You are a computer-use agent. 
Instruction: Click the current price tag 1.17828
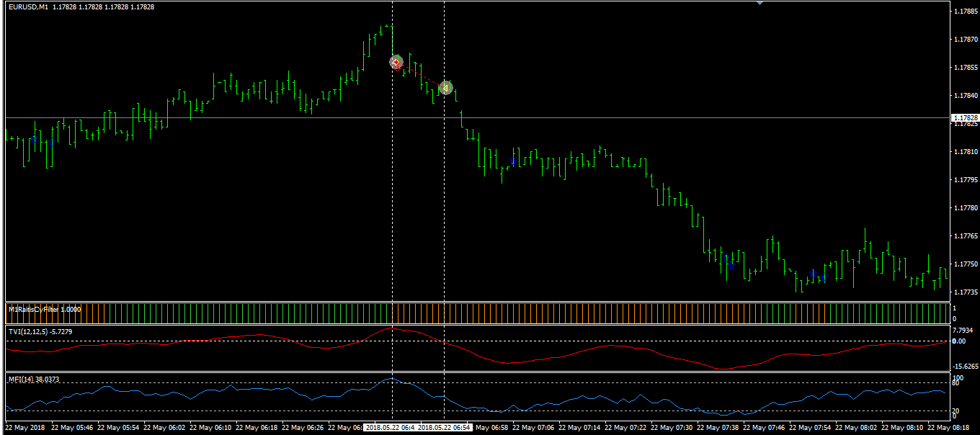click(965, 117)
